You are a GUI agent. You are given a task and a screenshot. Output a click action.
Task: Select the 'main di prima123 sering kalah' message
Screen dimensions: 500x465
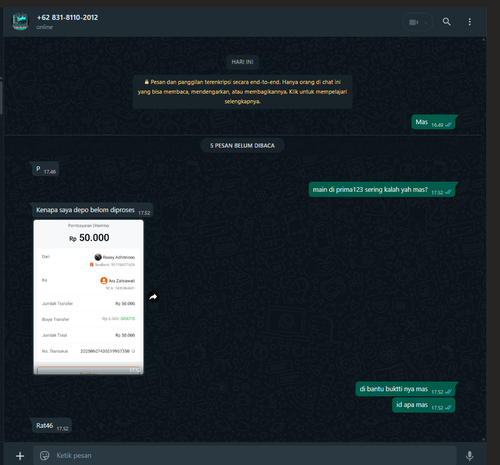[382, 190]
